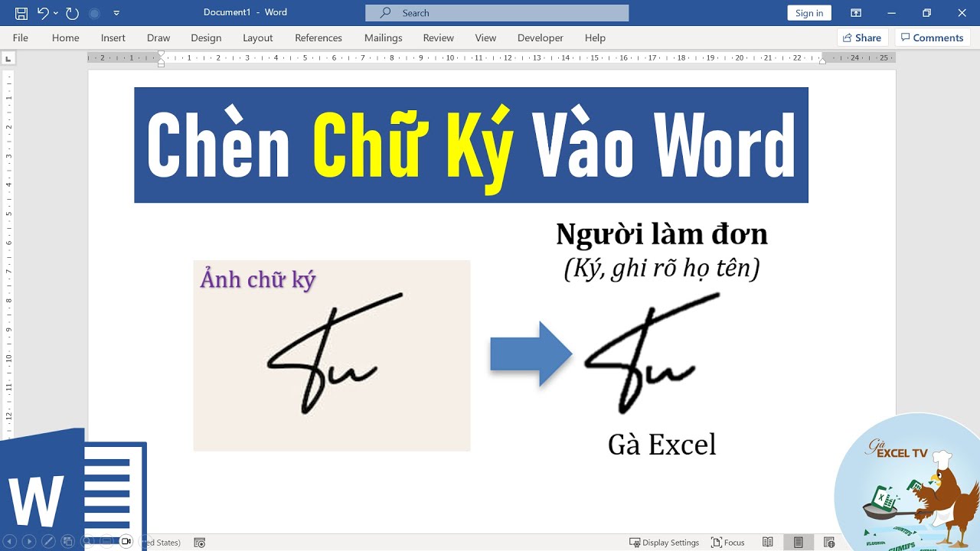The width and height of the screenshot is (980, 551).
Task: Open the Comments pane button
Action: pyautogui.click(x=932, y=37)
